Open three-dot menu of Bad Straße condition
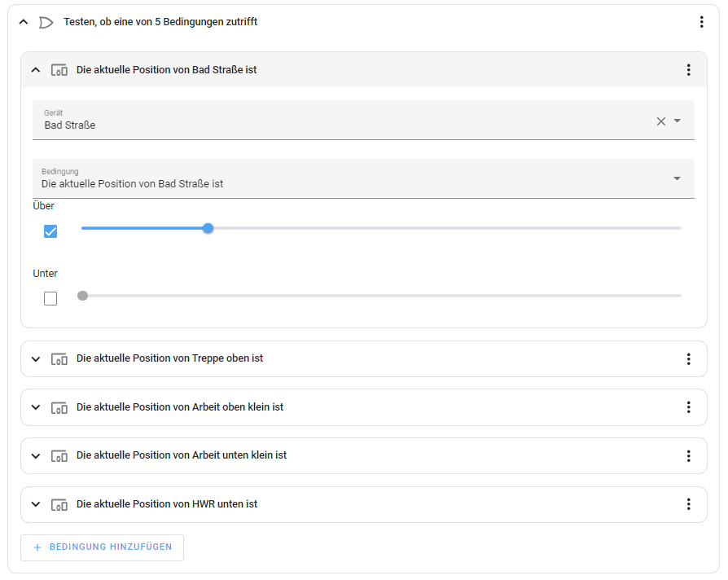The height and width of the screenshot is (580, 728). coord(688,70)
